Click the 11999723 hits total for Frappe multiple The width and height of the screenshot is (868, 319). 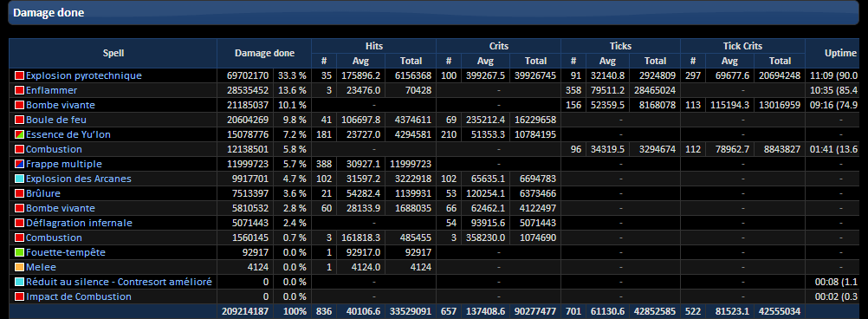click(x=411, y=164)
